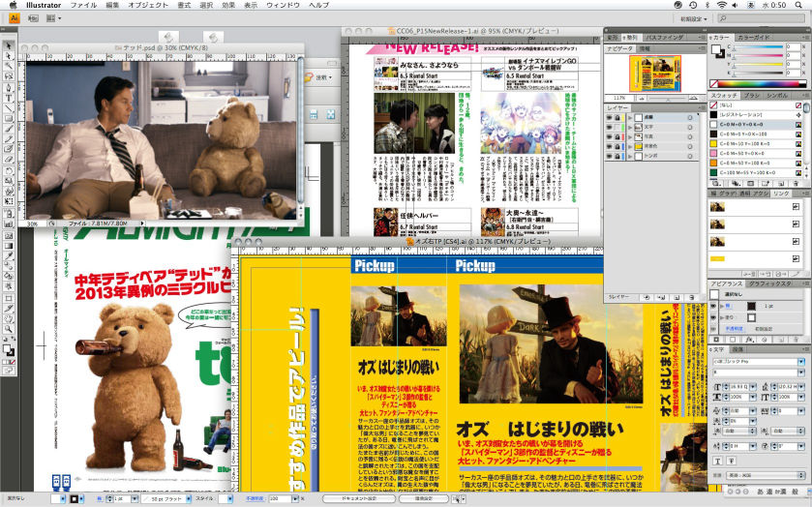Open the 初期設定 workspace switcher dropdown
The height and width of the screenshot is (507, 812).
click(694, 18)
